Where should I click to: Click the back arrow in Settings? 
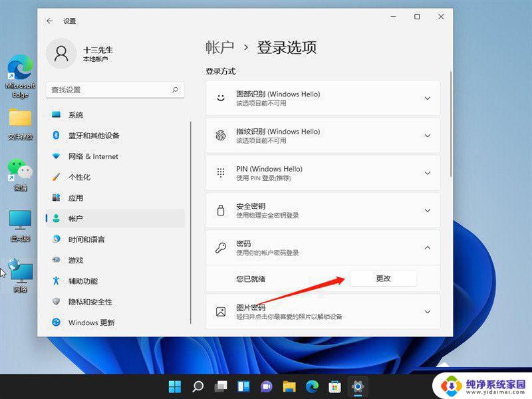[x=50, y=21]
